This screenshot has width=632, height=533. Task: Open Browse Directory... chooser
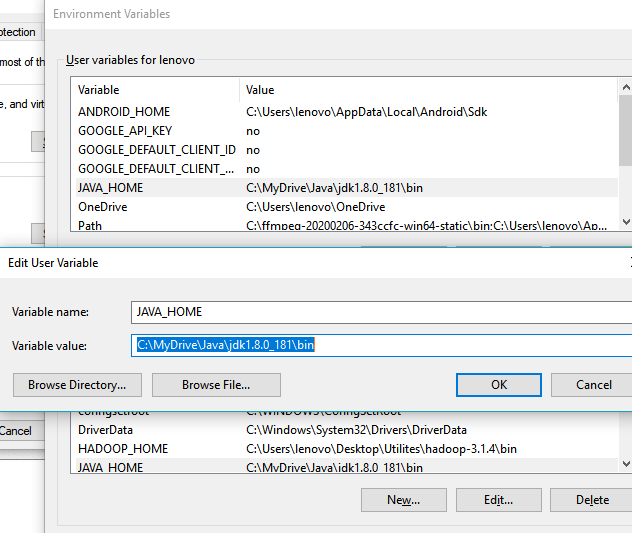(77, 385)
